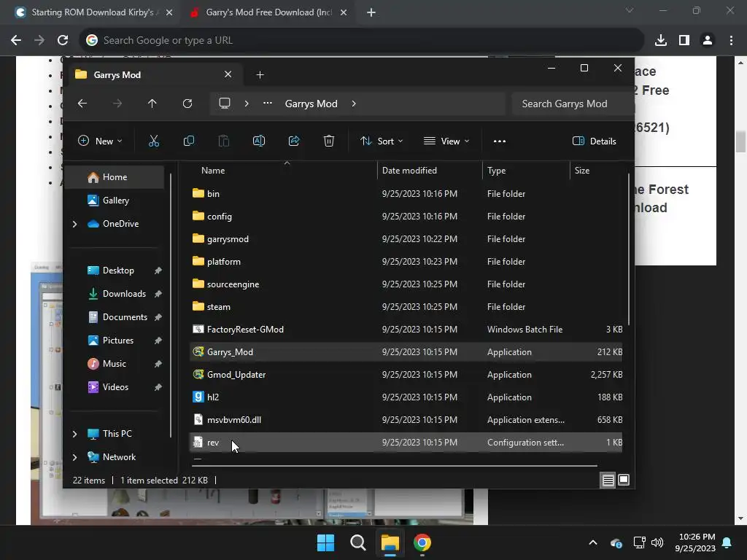Select the FactoryReset-GMod batch file
The width and height of the screenshot is (747, 560).
406,330
